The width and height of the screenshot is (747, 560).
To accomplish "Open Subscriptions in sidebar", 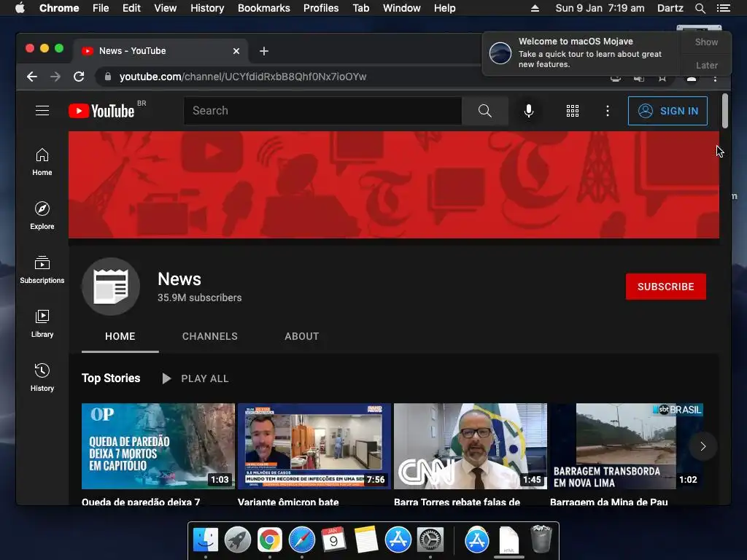I will [42, 270].
